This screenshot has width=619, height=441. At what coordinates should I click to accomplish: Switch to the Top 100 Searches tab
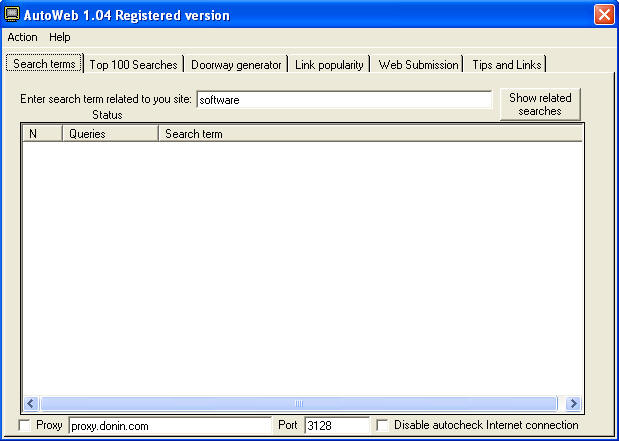click(133, 65)
